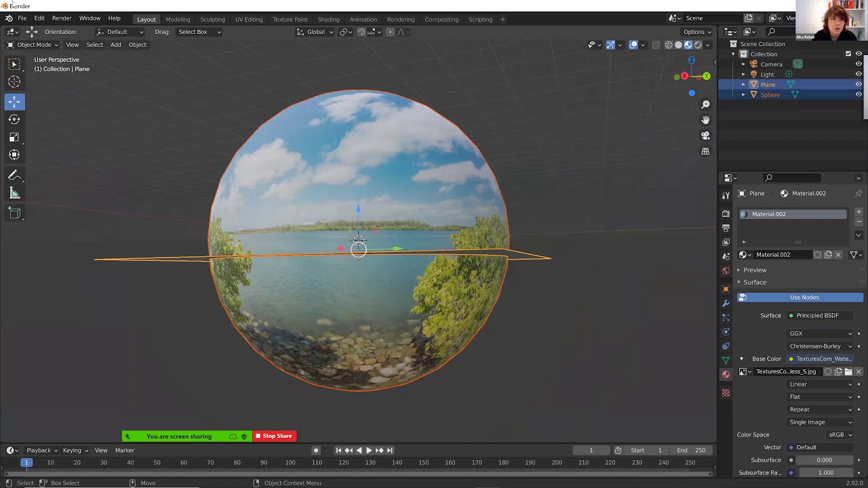Image resolution: width=868 pixels, height=488 pixels.
Task: Toggle X-ray mode
Action: click(x=656, y=45)
